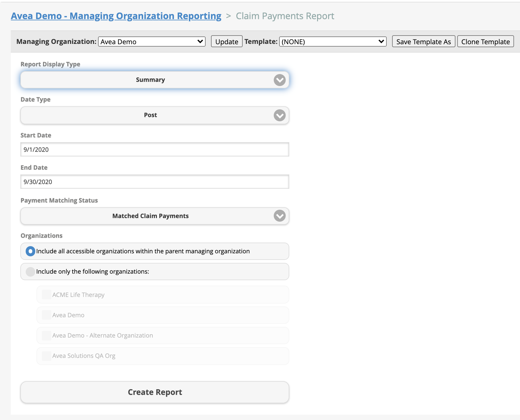Click the Create Report button

click(x=155, y=392)
